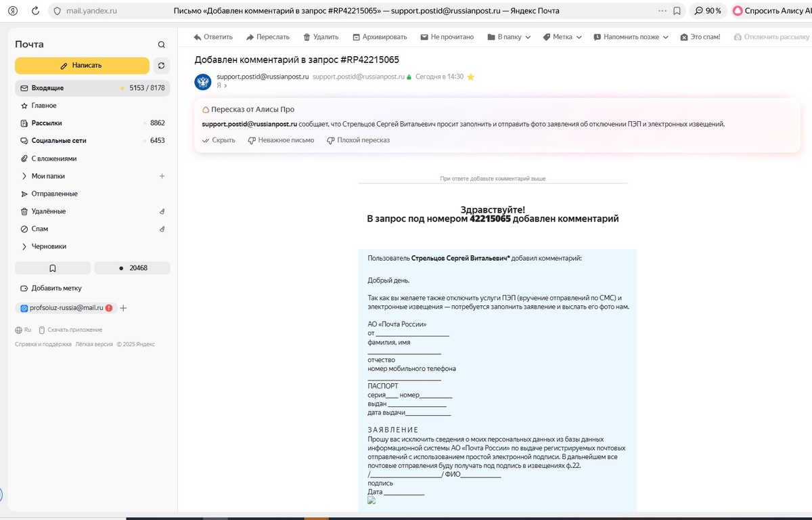
Task: Click the Russian Post sender avatar
Action: (202, 82)
